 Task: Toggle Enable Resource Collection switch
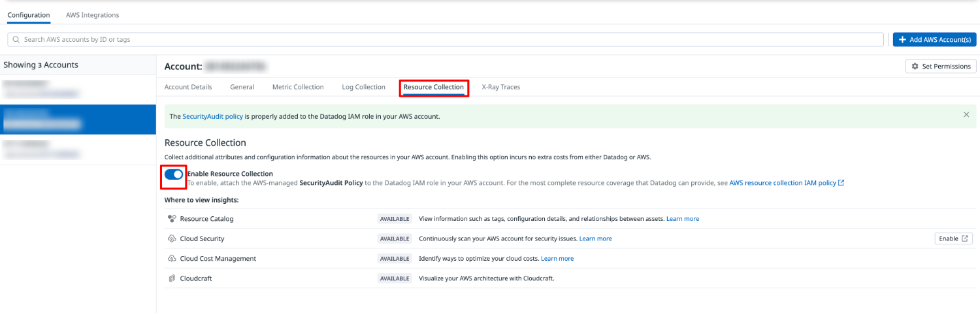pos(174,174)
